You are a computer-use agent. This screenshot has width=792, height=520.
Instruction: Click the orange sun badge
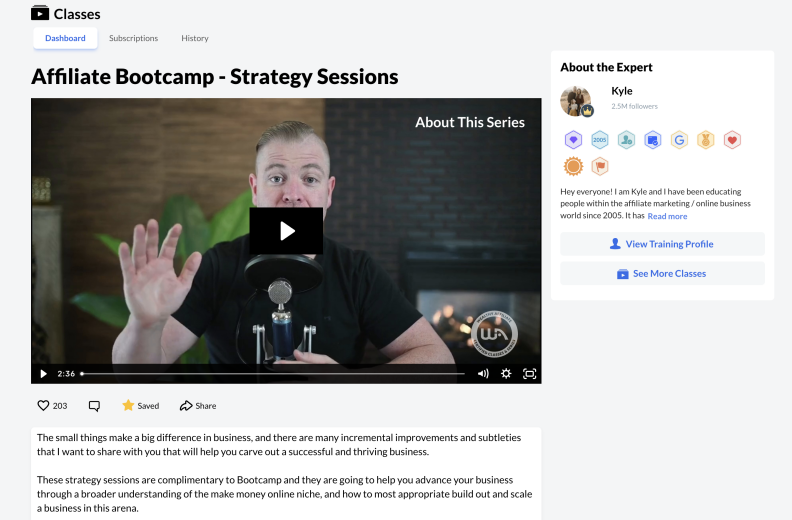pyautogui.click(x=573, y=166)
